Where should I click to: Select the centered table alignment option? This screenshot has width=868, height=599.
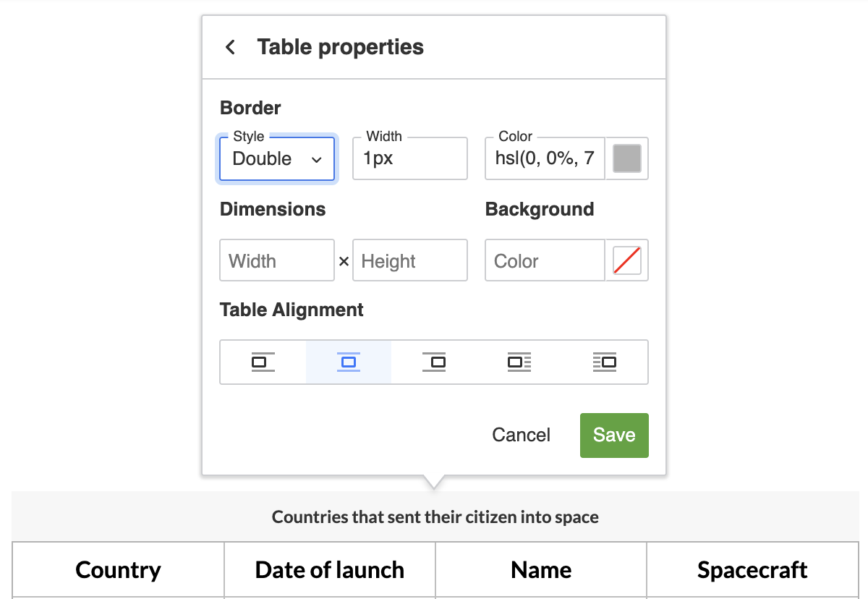pyautogui.click(x=348, y=362)
